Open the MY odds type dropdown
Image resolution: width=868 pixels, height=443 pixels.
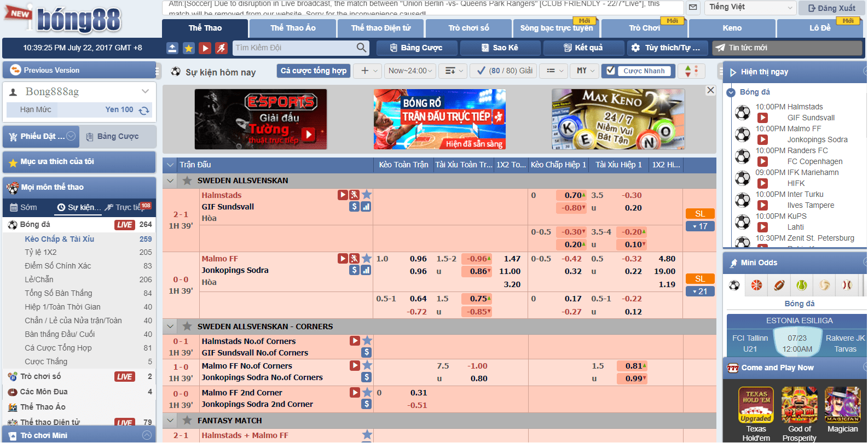tap(585, 71)
